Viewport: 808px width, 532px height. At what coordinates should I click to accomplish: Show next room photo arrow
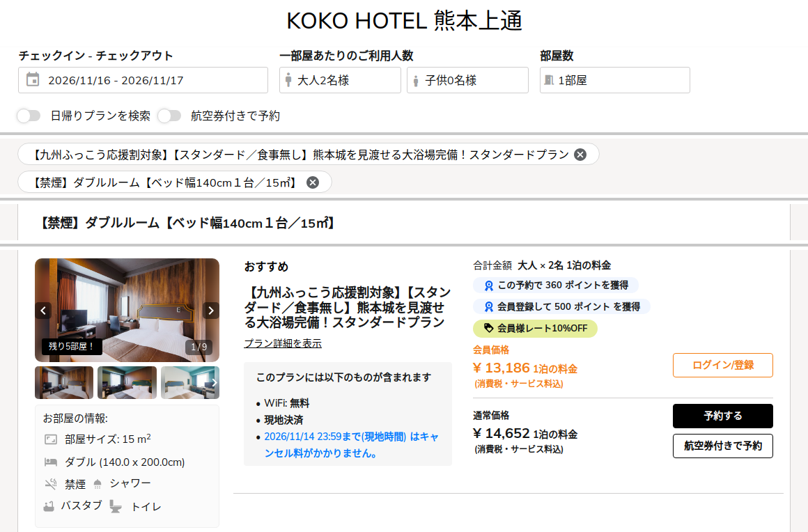tap(211, 311)
